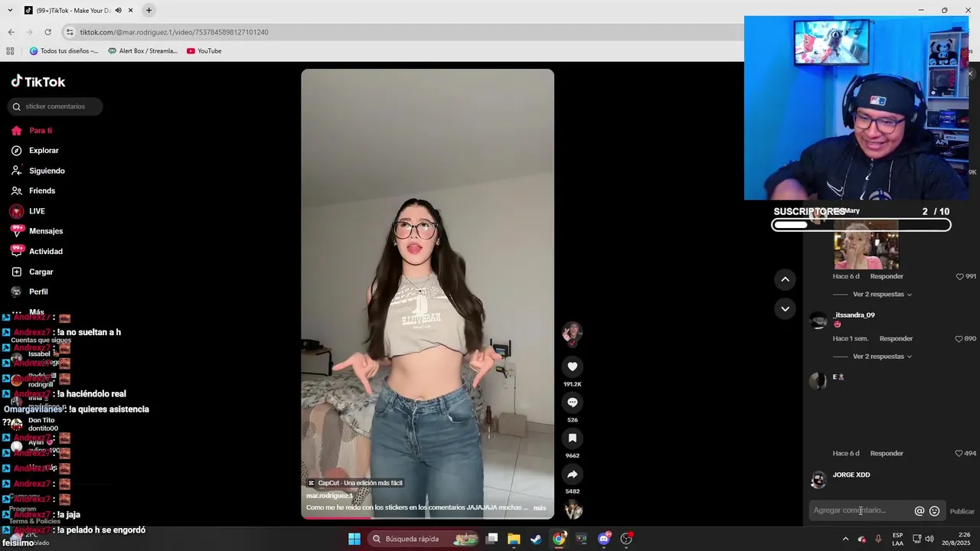Reply to the comment with 494 likes
980x551 pixels.
[x=887, y=453]
